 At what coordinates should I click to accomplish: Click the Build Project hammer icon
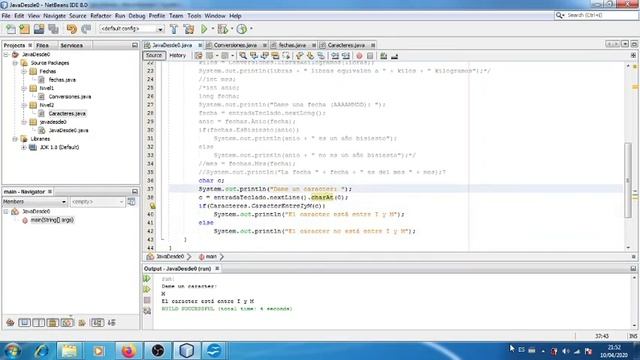tap(174, 29)
